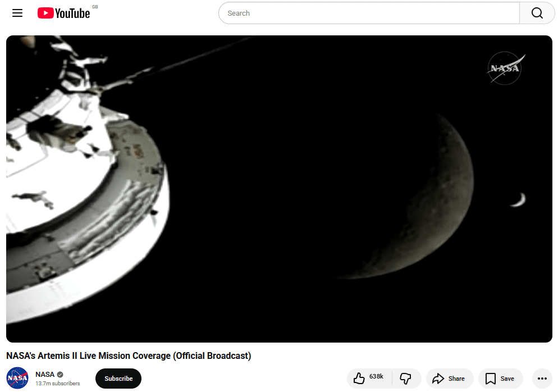
Task: Expand the three-dot more actions menu
Action: 542,379
